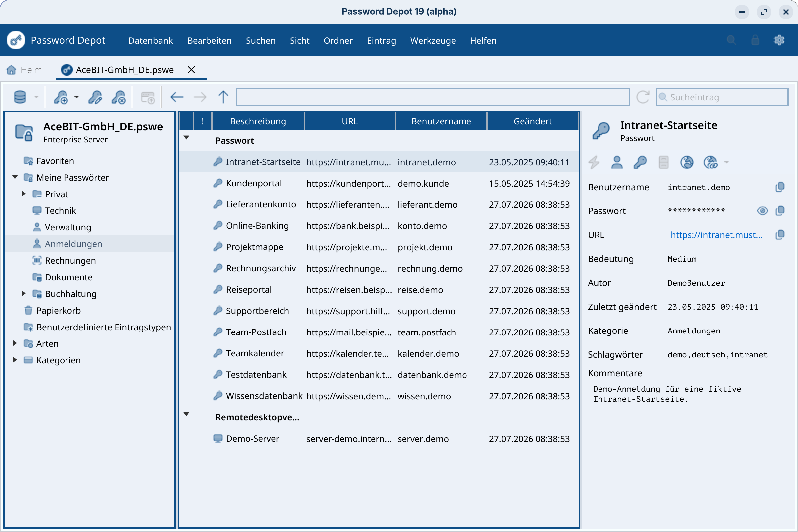798x532 pixels.
Task: Click the add new entry key icon
Action: 61,97
